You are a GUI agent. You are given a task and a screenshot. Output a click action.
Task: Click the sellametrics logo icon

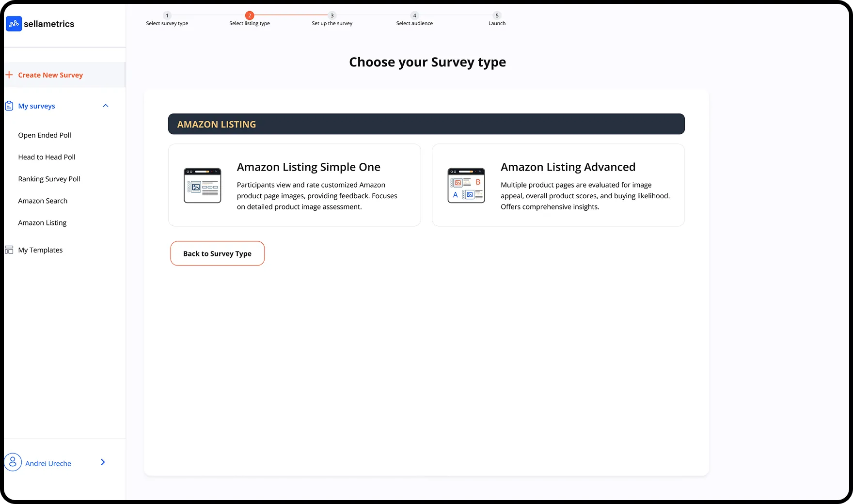14,23
